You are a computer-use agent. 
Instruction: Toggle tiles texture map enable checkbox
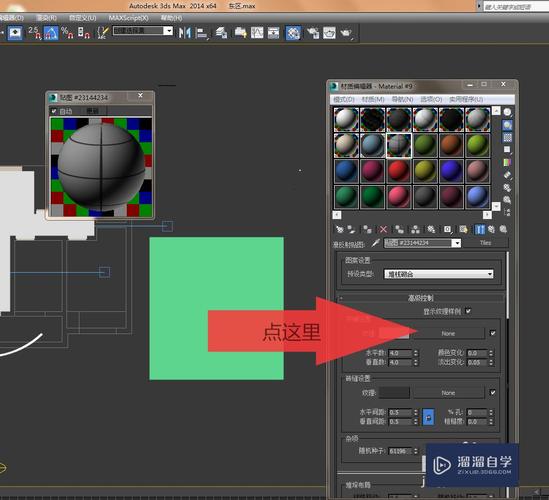click(x=493, y=333)
